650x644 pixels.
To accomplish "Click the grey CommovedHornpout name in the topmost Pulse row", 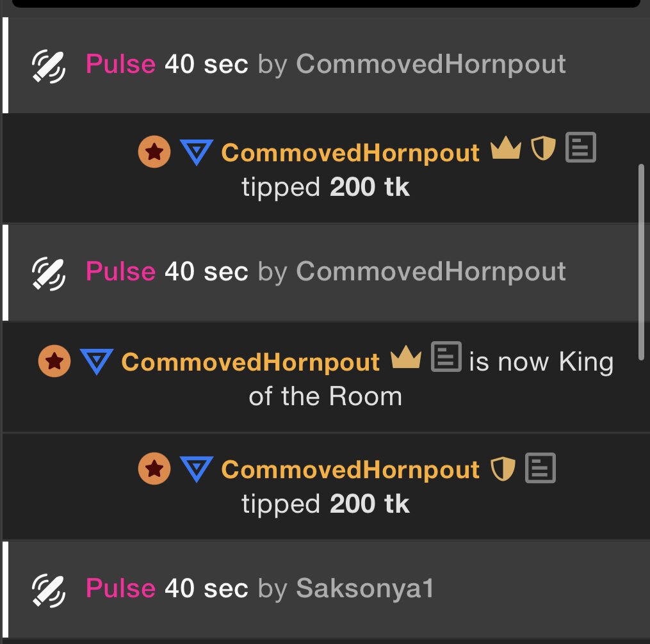I will point(431,64).
